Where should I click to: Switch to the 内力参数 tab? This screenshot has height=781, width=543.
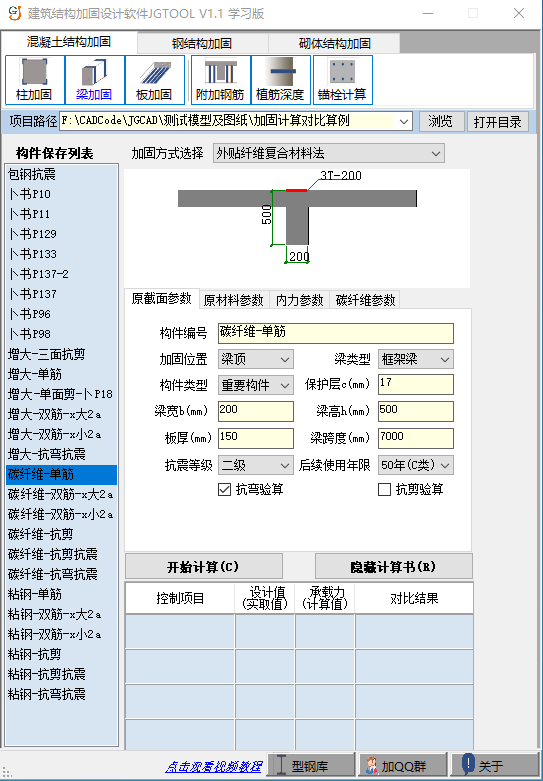pos(299,300)
